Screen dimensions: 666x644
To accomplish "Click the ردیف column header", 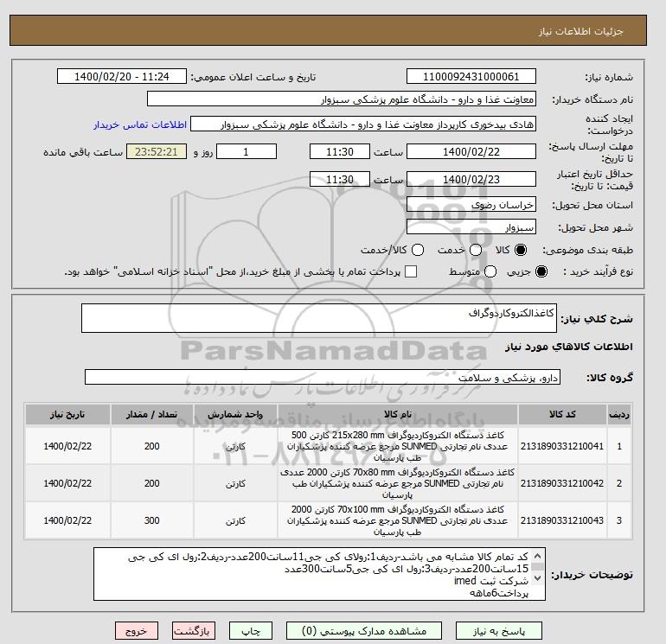I will 619,414.
